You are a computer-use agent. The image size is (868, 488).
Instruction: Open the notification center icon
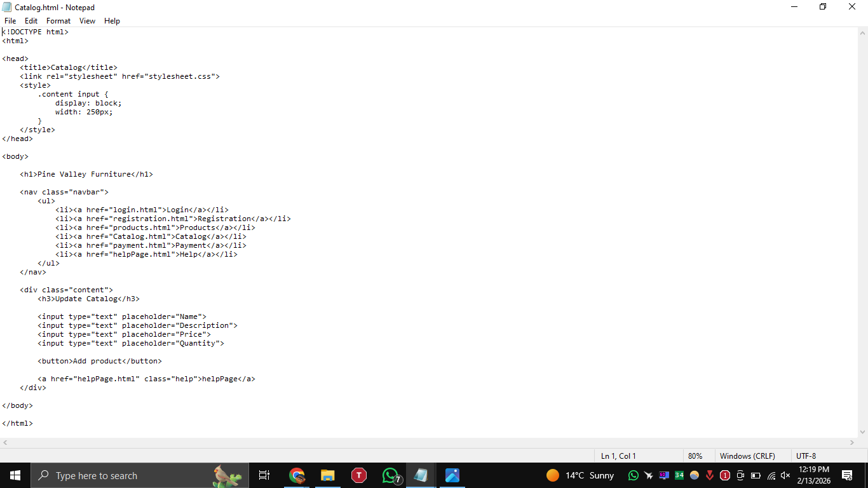pyautogui.click(x=846, y=475)
